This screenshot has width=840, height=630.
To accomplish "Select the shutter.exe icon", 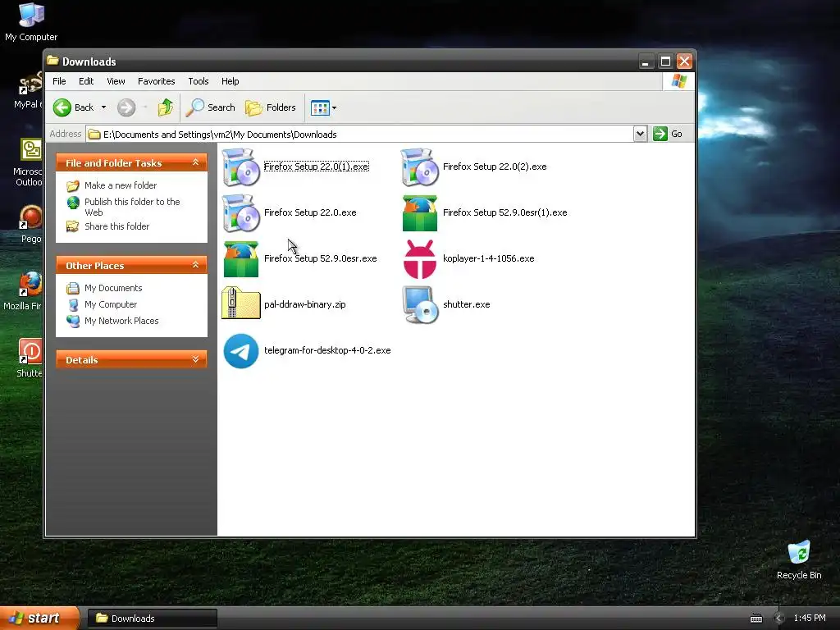I will (x=421, y=305).
